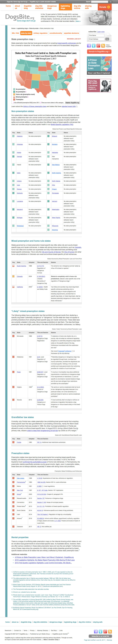The image size is (118, 644).
Task: Open the BSL FAQ tab
Action: click(x=15, y=33)
